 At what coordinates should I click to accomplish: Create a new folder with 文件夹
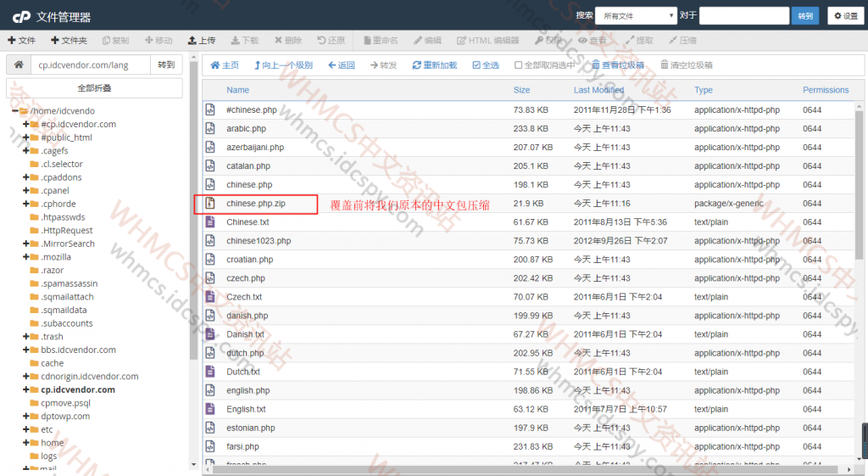tap(69, 41)
